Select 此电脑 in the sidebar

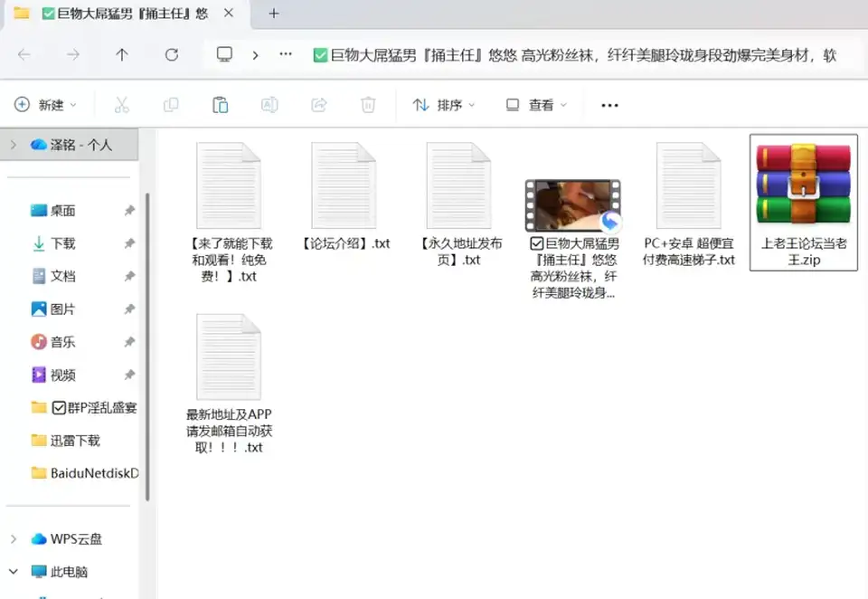pos(60,572)
